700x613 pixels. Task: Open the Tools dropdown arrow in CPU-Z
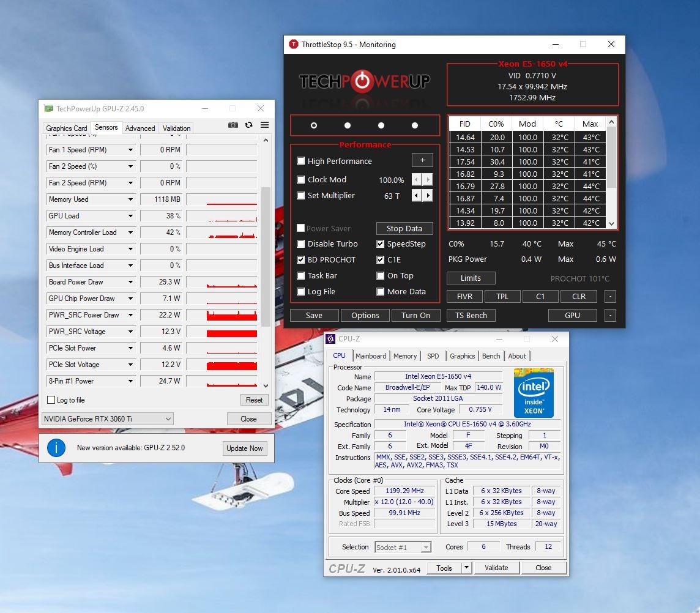[466, 568]
